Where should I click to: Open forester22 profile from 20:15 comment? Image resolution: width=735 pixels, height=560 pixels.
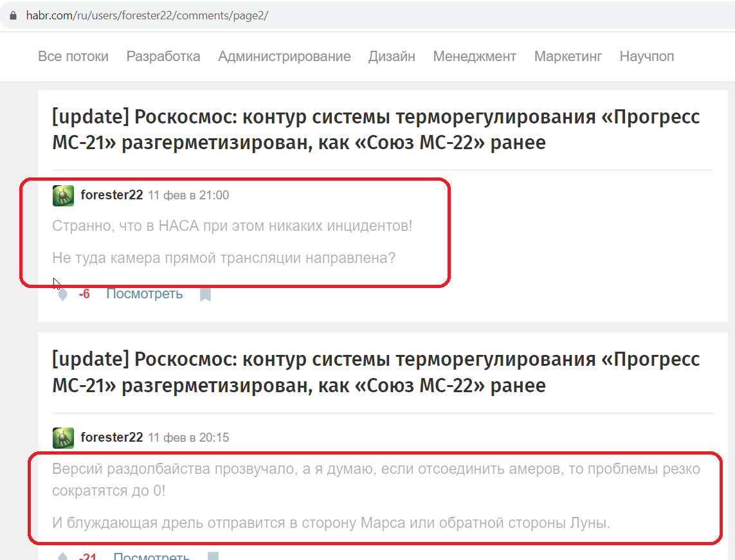click(x=111, y=437)
